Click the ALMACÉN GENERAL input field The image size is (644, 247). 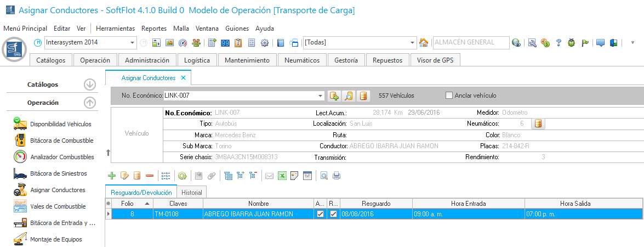(469, 43)
